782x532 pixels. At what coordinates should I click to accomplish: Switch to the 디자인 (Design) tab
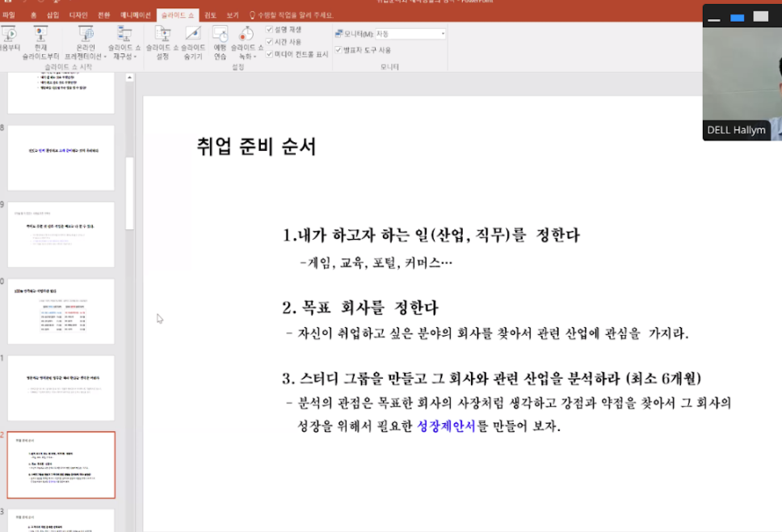point(78,15)
